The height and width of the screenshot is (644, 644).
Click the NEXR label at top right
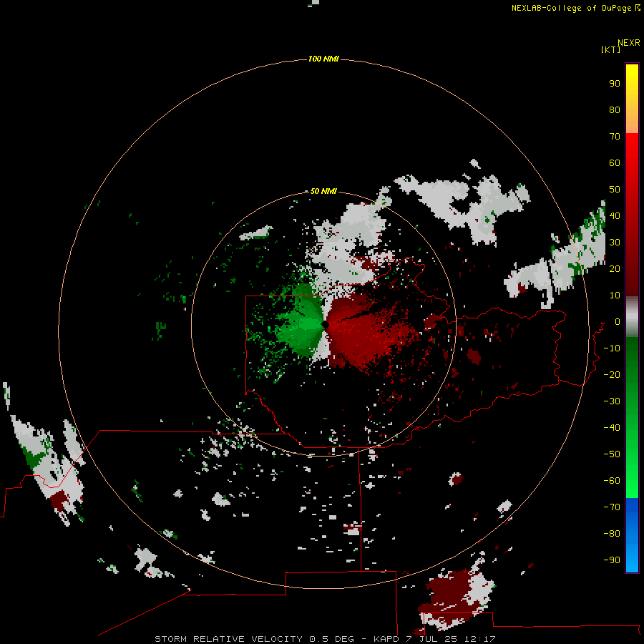629,43
